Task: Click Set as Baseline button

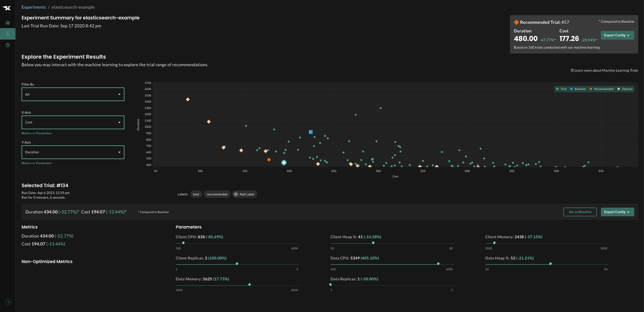Action: 580,212
